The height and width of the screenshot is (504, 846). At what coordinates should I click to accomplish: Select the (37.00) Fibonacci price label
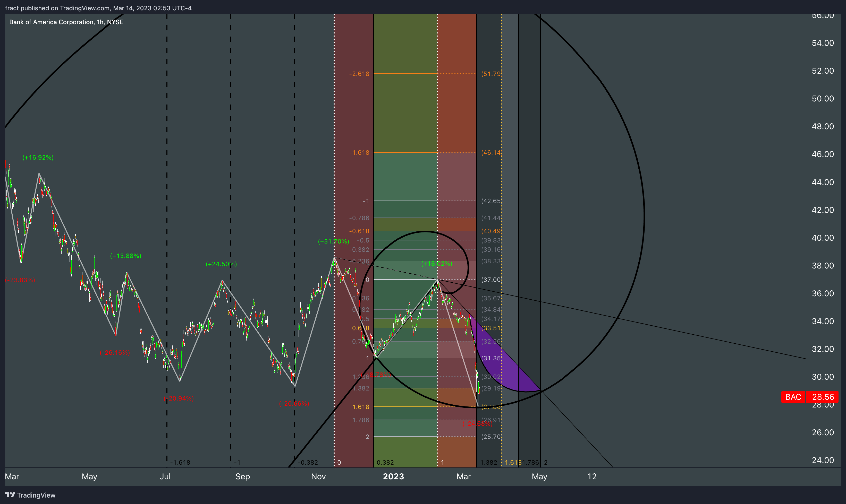[x=492, y=280]
